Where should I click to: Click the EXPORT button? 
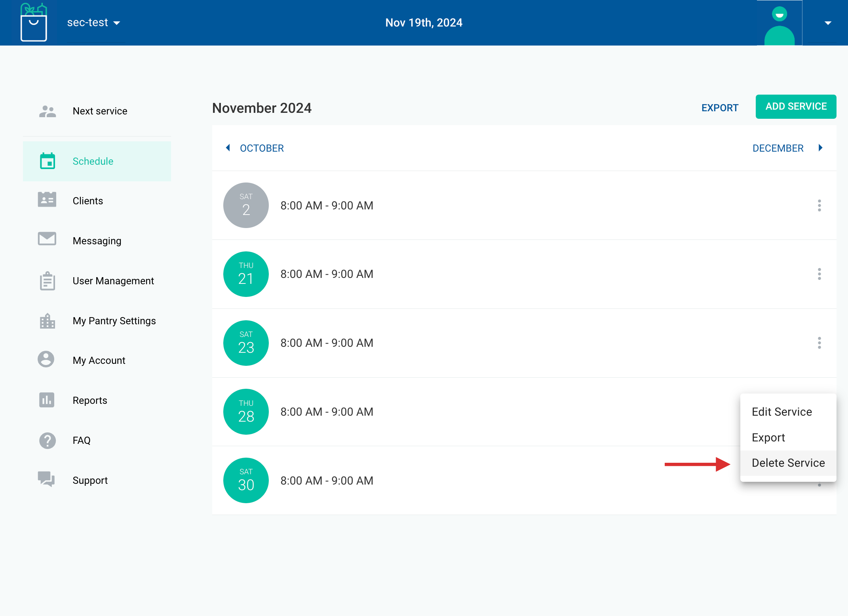click(x=720, y=108)
